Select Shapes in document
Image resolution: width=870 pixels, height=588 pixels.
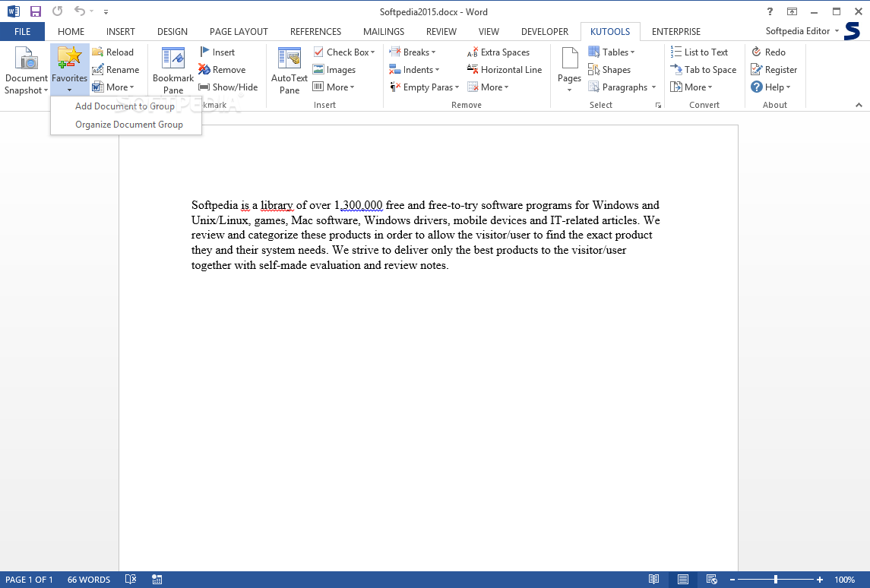609,70
